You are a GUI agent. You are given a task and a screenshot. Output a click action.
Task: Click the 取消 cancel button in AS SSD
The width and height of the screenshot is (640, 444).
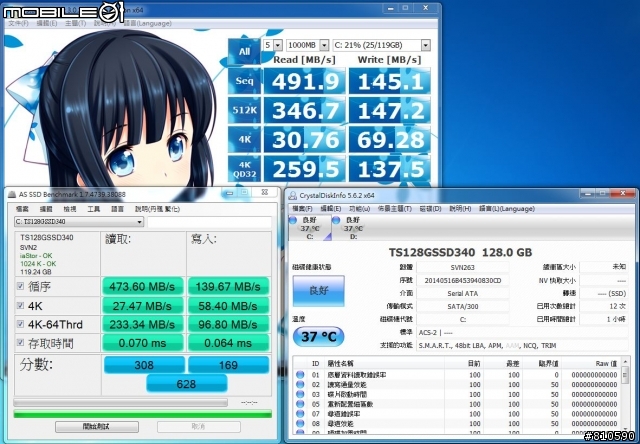click(x=198, y=426)
